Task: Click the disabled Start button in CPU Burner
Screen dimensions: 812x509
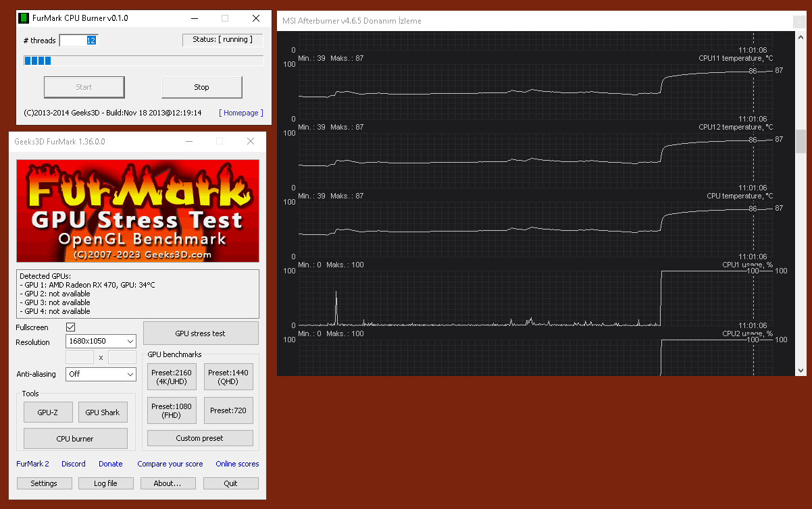Action: point(84,87)
